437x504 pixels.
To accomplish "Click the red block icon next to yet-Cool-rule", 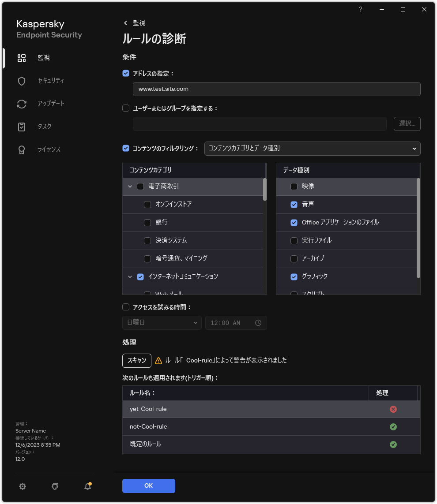I will [393, 409].
